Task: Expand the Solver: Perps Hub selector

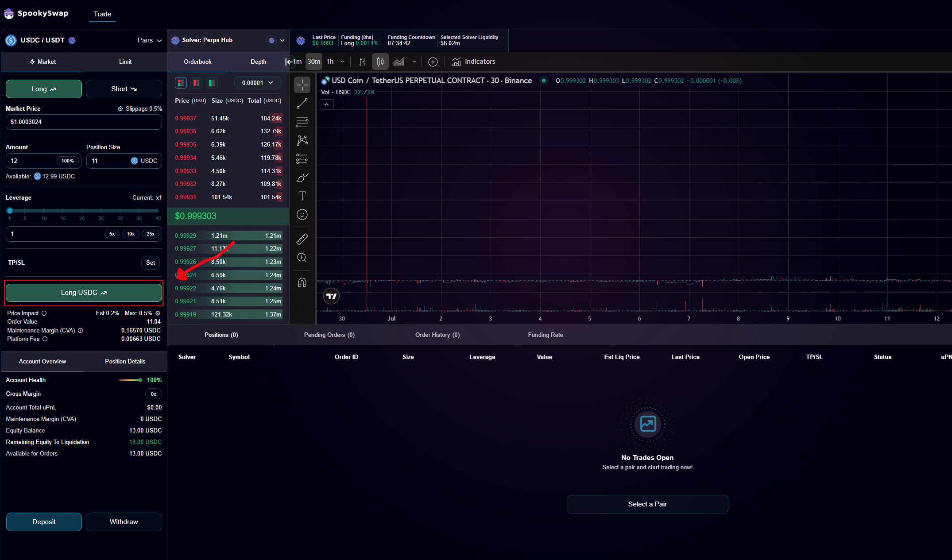Action: tap(282, 40)
